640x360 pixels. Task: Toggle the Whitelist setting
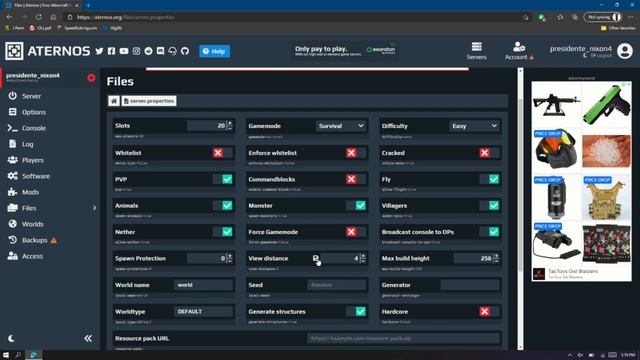point(222,153)
